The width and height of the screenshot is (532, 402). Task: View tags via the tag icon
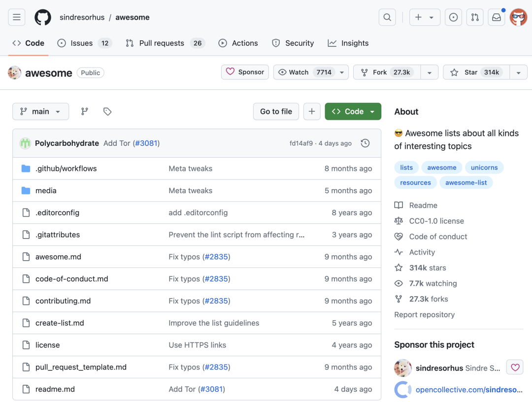(x=107, y=111)
